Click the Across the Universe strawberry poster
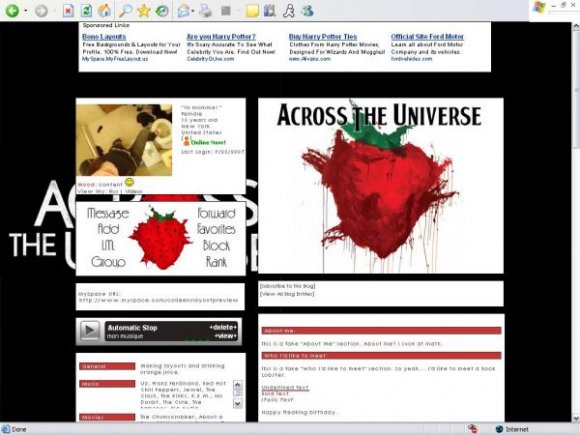Screen dimensions: 580x435 (x=381, y=186)
